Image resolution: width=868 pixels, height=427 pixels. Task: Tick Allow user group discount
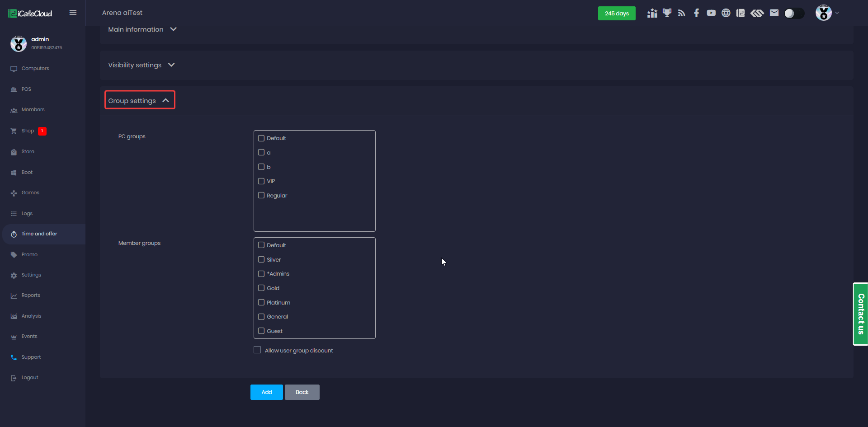coord(257,350)
